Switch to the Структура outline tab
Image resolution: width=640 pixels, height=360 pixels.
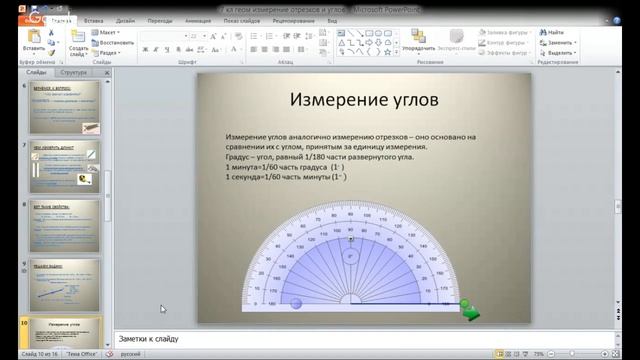pos(73,72)
